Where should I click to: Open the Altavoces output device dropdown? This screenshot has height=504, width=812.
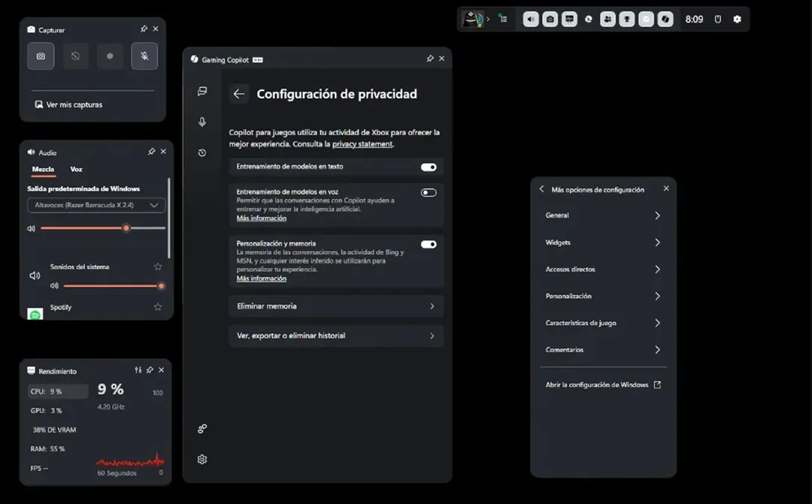click(96, 205)
